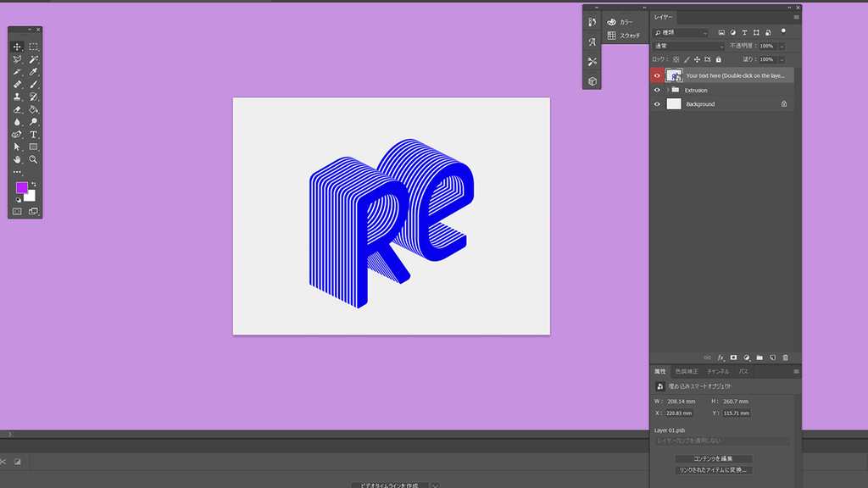Viewport: 868px width, 488px height.
Task: Select the Healing Brush bandage tool
Action: tap(17, 85)
